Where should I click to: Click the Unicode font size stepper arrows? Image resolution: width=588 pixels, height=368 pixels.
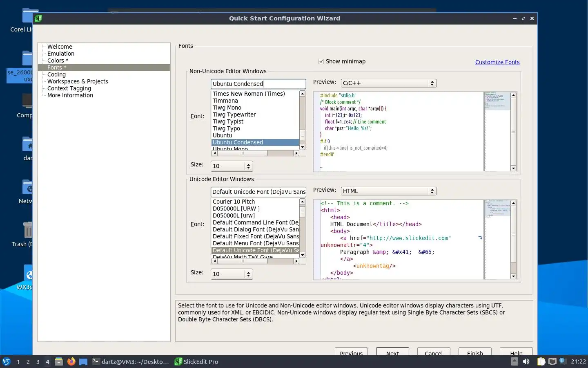coord(248,274)
